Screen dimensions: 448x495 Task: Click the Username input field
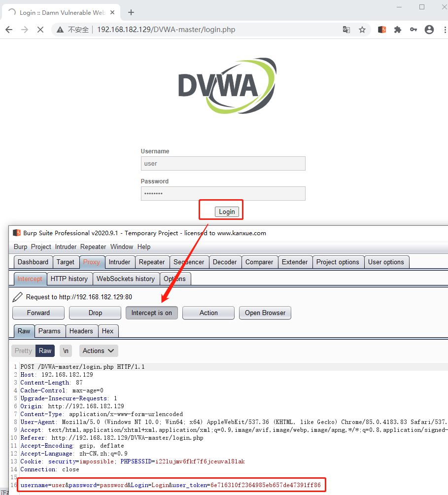223,164
